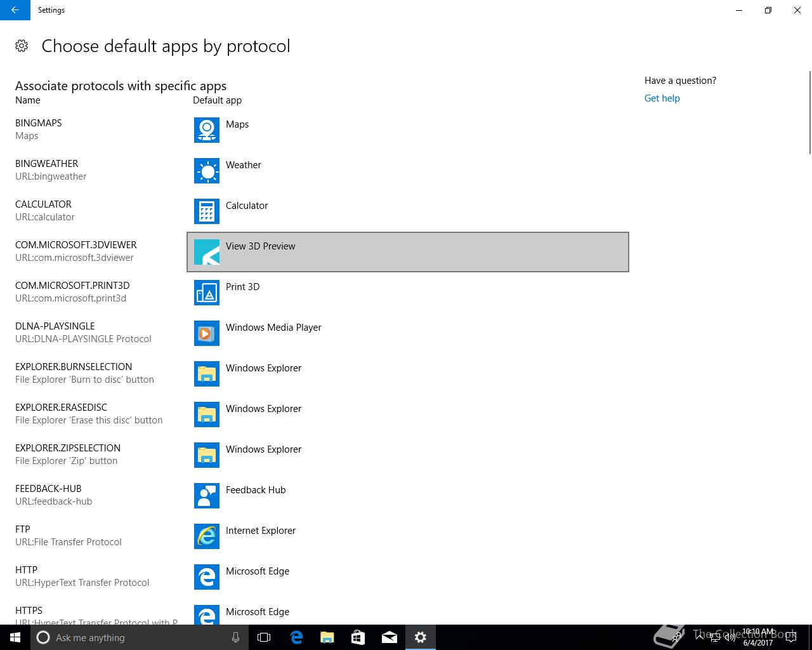Click the taskbar clock showing 6/4/2017
The image size is (812, 650).
[x=758, y=637]
